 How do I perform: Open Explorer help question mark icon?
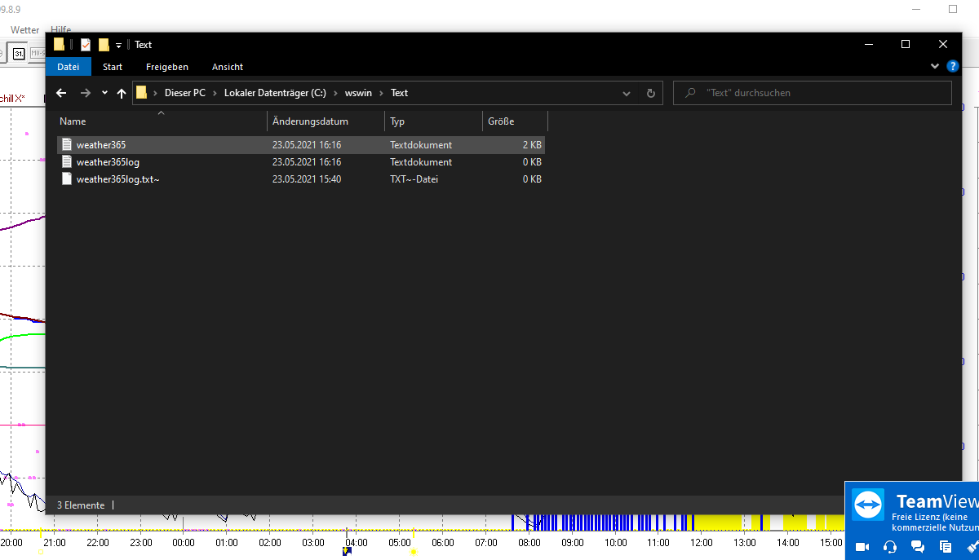[x=952, y=66]
